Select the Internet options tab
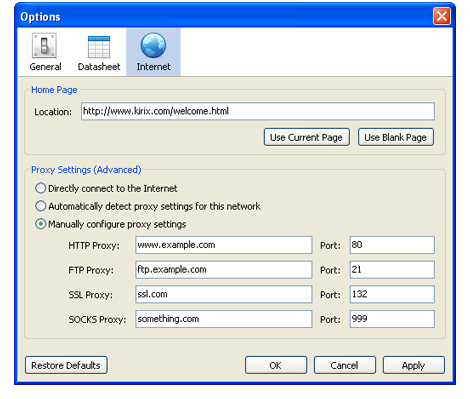This screenshot has width=470, height=399. point(153,52)
